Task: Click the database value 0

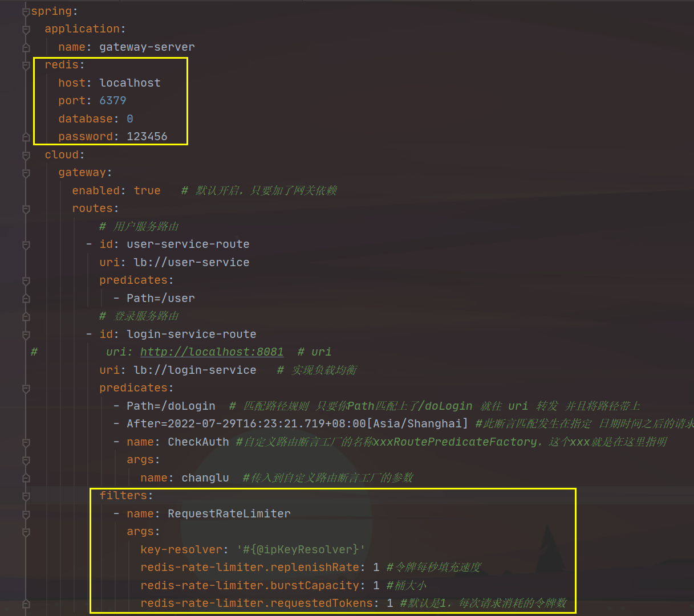Action: pos(130,119)
